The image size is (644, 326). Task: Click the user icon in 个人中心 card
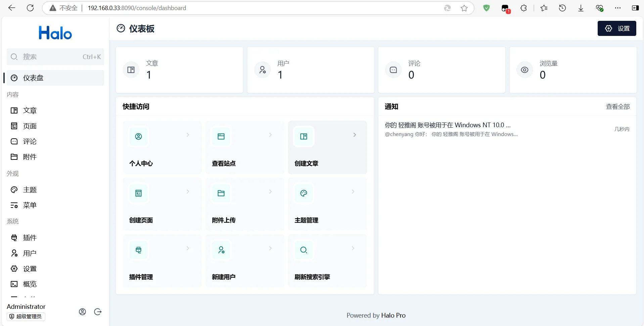pyautogui.click(x=138, y=137)
